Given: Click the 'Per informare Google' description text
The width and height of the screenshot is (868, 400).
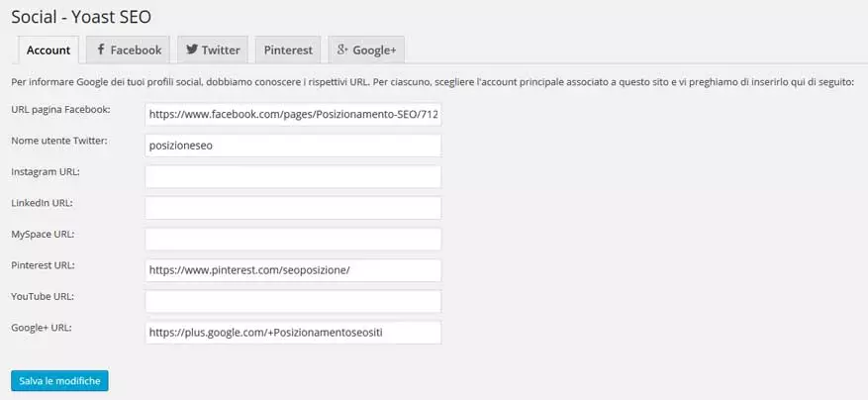Looking at the screenshot, I should (433, 83).
